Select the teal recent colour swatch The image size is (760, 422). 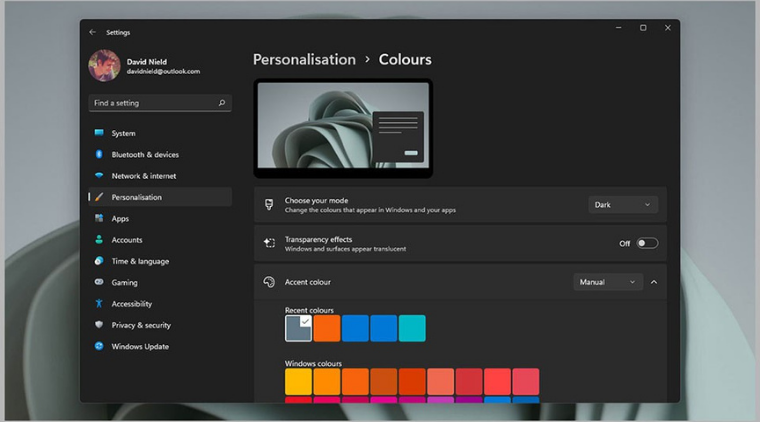(412, 328)
